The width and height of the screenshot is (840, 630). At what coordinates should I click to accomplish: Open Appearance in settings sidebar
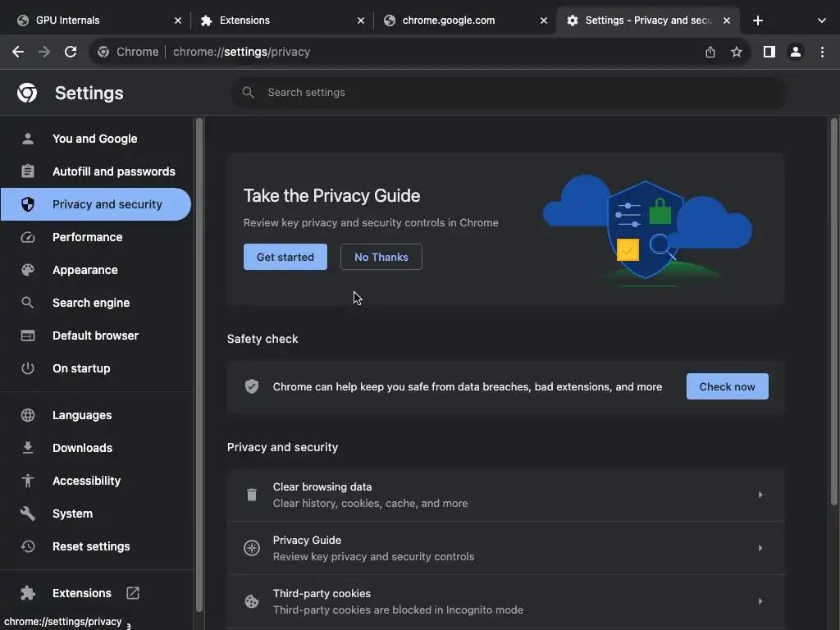click(85, 270)
